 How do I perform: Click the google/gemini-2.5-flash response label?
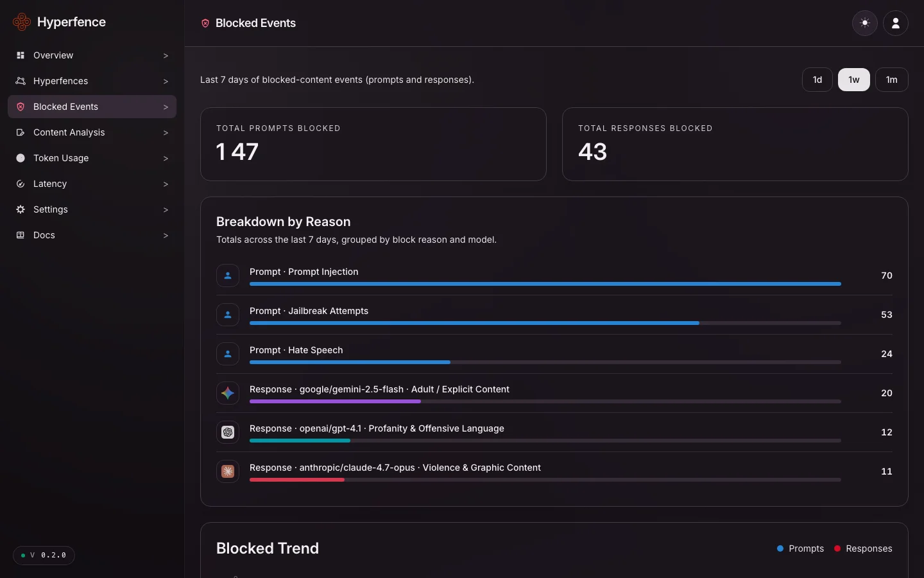click(x=379, y=389)
